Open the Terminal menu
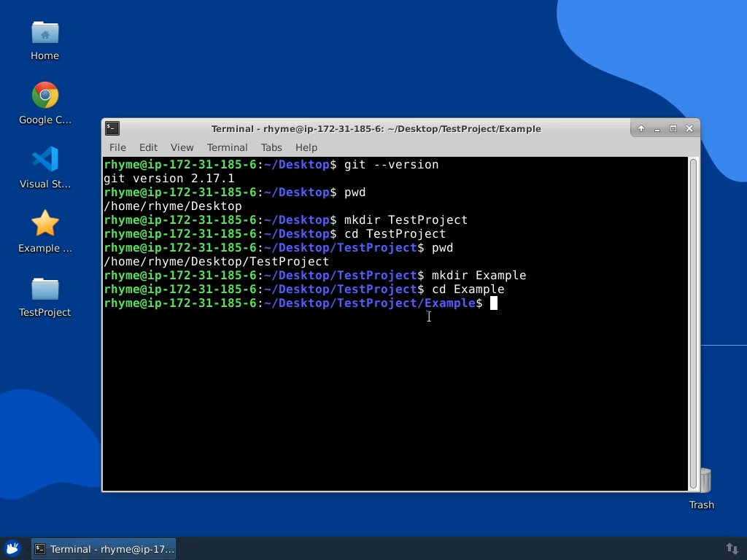 pyautogui.click(x=228, y=147)
